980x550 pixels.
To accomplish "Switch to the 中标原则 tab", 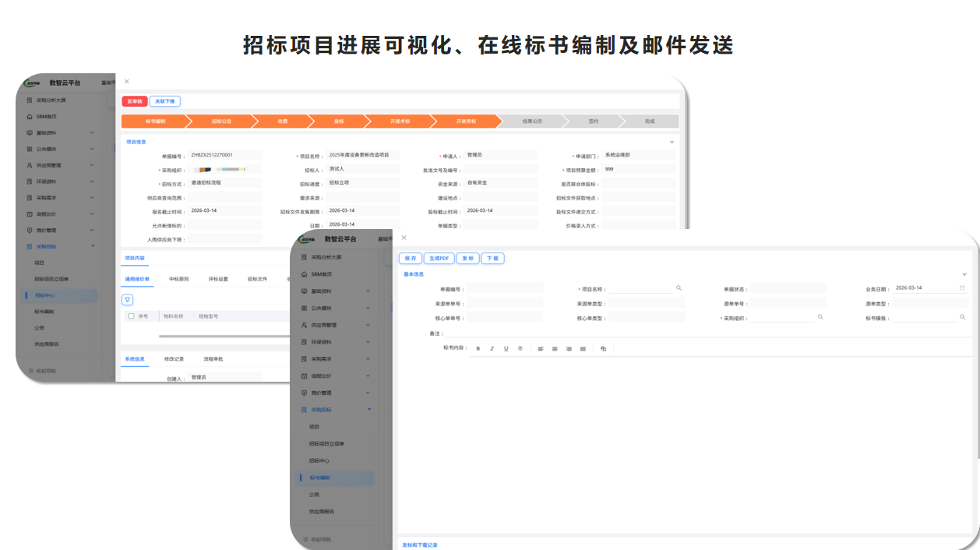I will click(179, 279).
